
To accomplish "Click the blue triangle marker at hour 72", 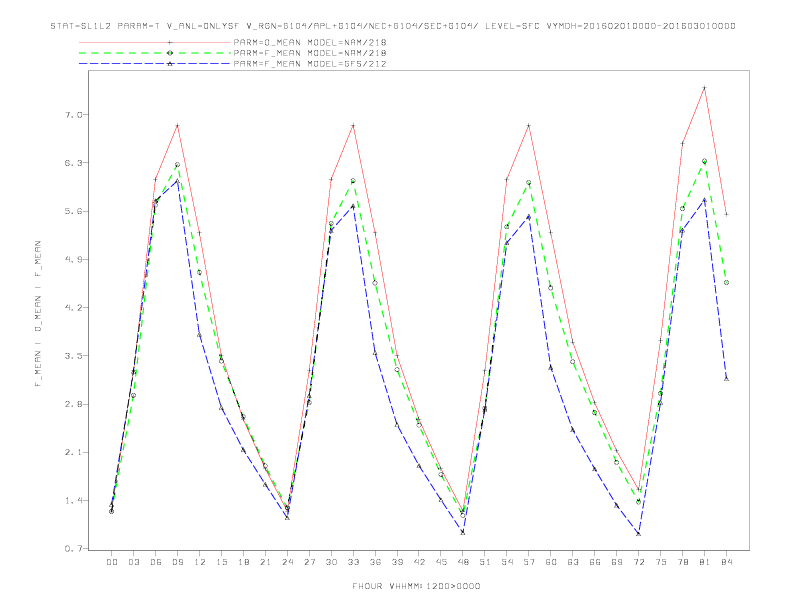I will pyautogui.click(x=638, y=534).
